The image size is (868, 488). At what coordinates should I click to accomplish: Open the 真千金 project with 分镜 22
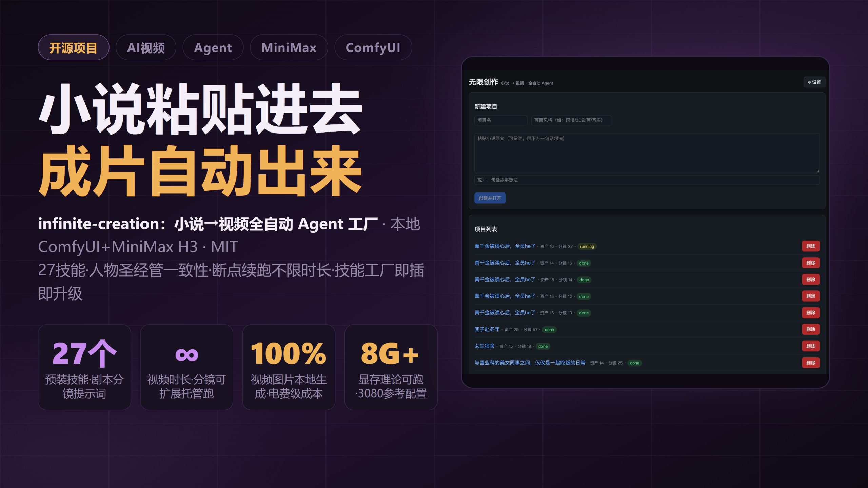point(505,246)
